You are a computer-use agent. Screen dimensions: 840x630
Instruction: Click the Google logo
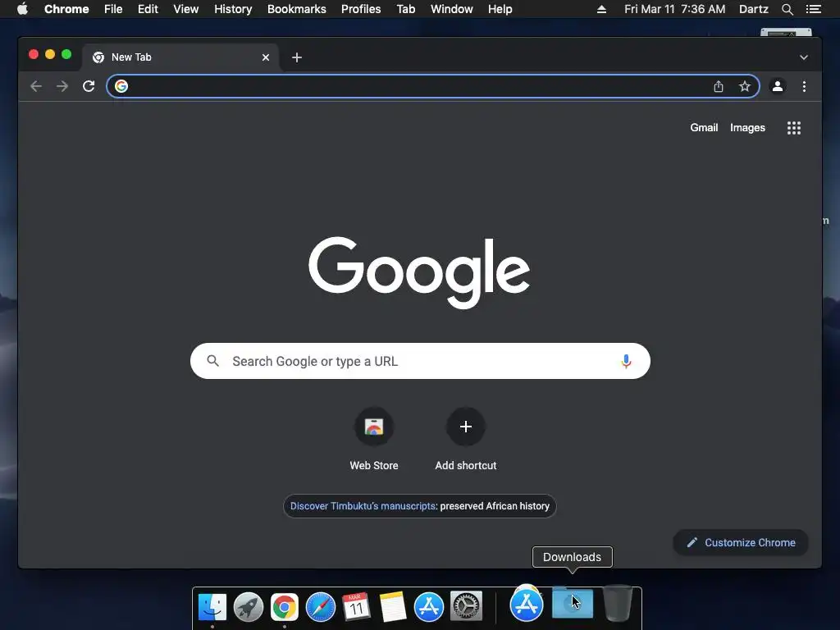click(419, 272)
